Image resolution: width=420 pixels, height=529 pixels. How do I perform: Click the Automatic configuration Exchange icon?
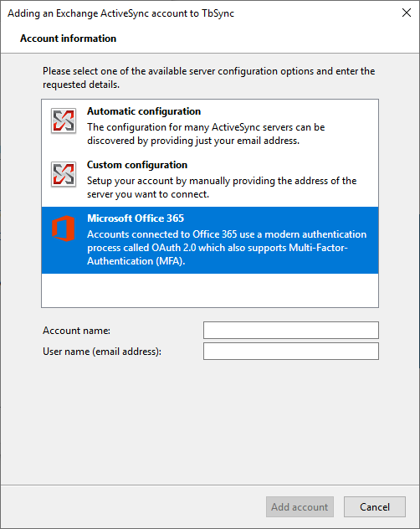tap(64, 121)
